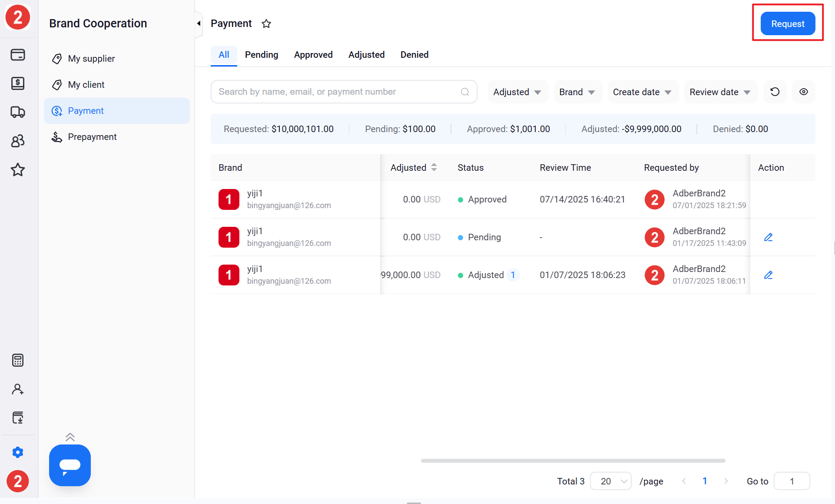Click the refresh icon next to filters
Image resolution: width=835 pixels, height=504 pixels.
point(775,92)
